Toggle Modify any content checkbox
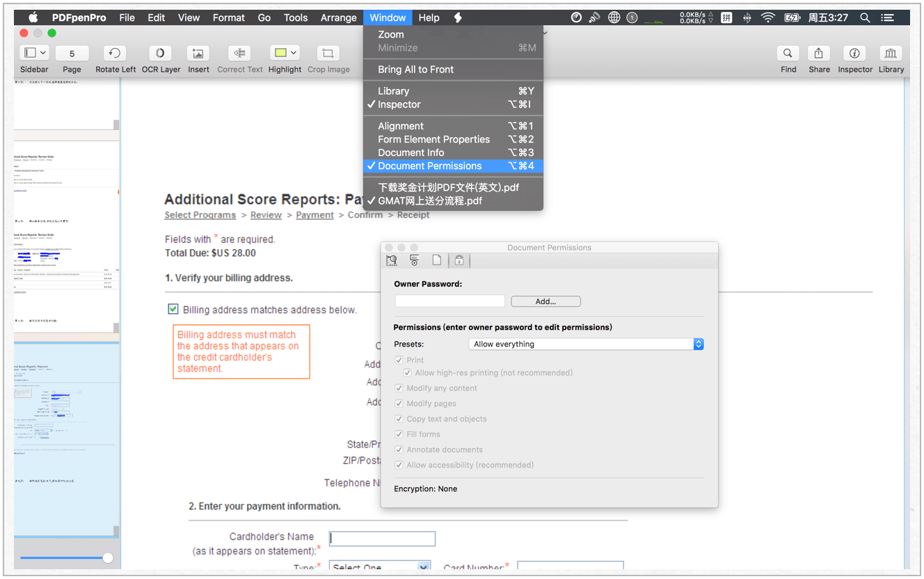The image size is (924, 579). click(399, 388)
